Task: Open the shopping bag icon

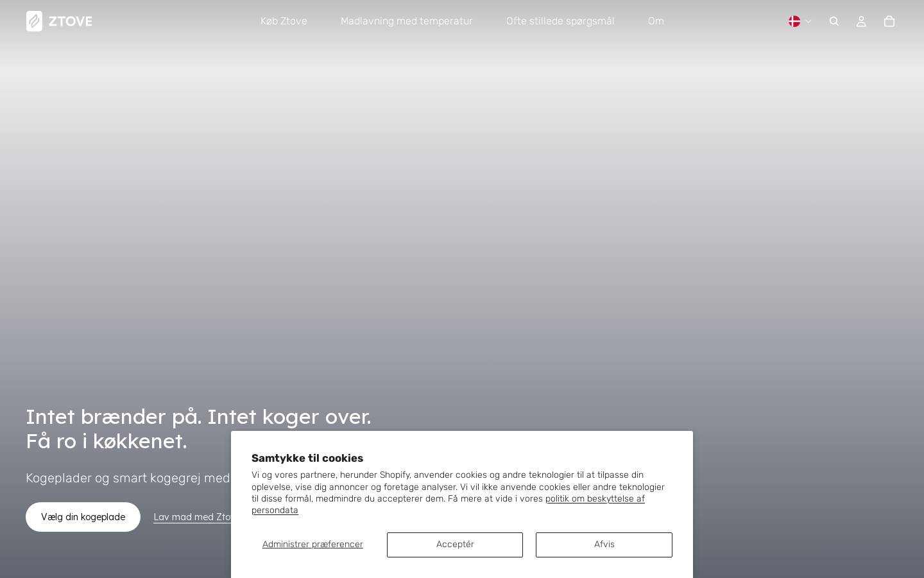Action: 889,21
